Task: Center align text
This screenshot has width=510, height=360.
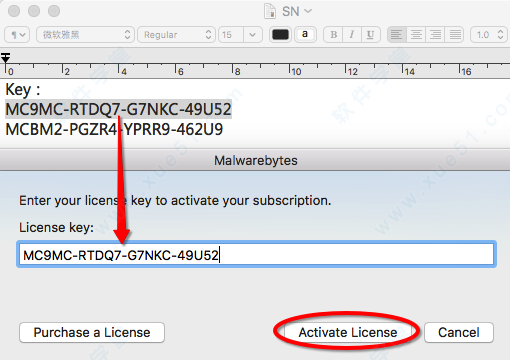Action: [416, 35]
